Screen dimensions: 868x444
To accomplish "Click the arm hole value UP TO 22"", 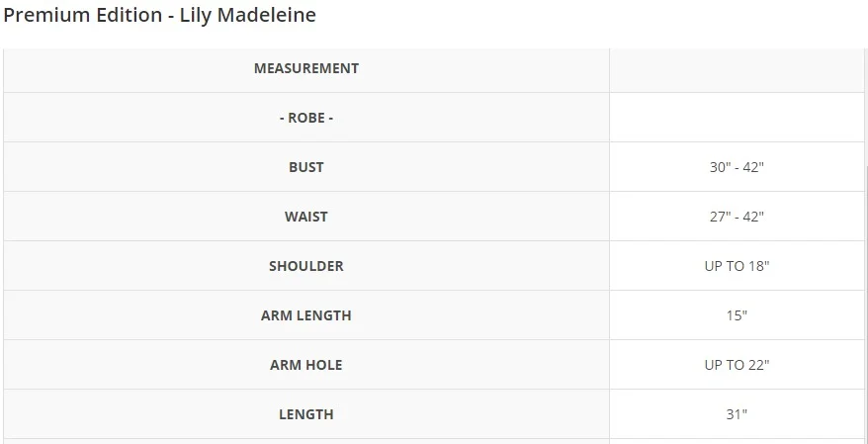I will coord(737,364).
